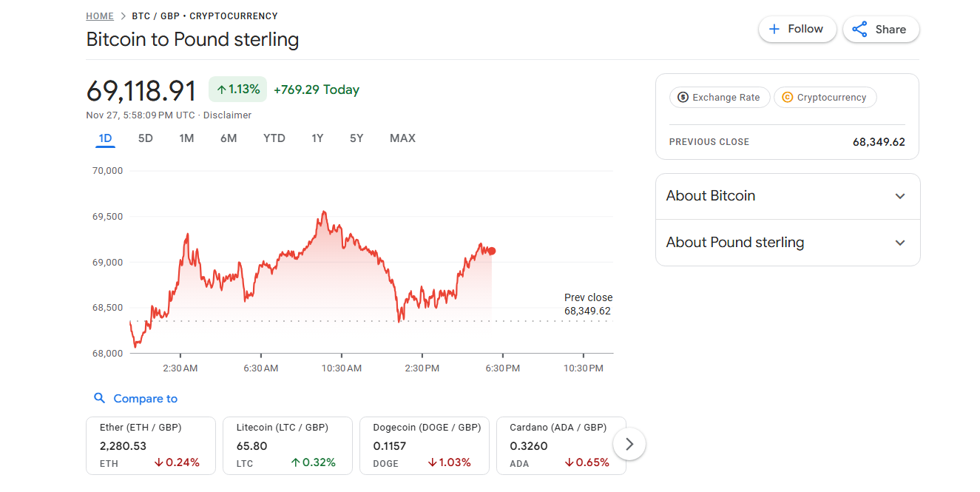Screen dimensions: 980x492
Task: Toggle the Exchange Rate filter chip
Action: [719, 97]
